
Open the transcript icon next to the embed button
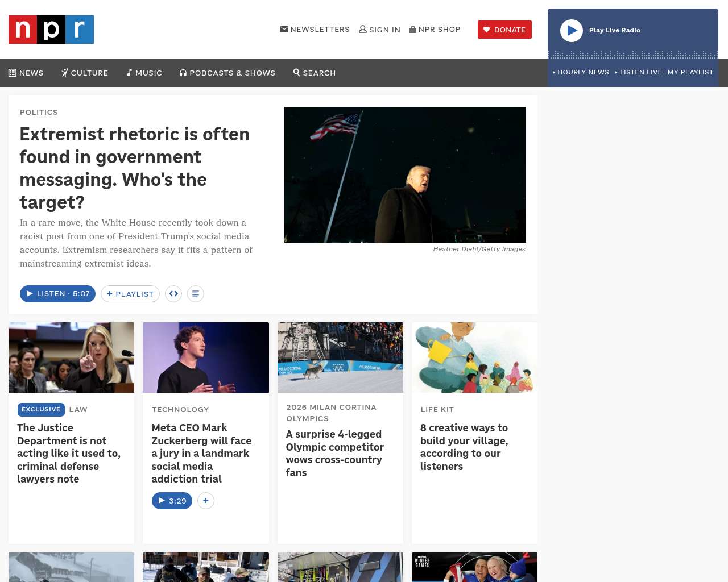point(195,294)
